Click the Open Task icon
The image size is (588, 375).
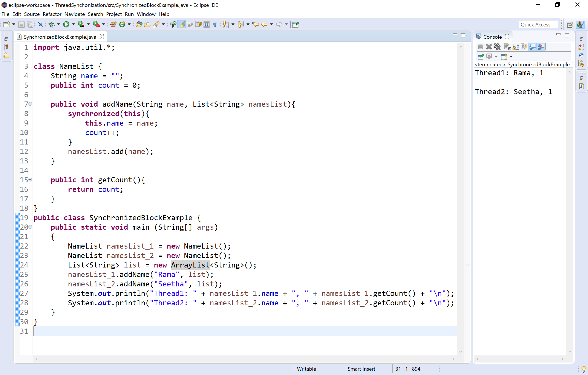(x=147, y=25)
